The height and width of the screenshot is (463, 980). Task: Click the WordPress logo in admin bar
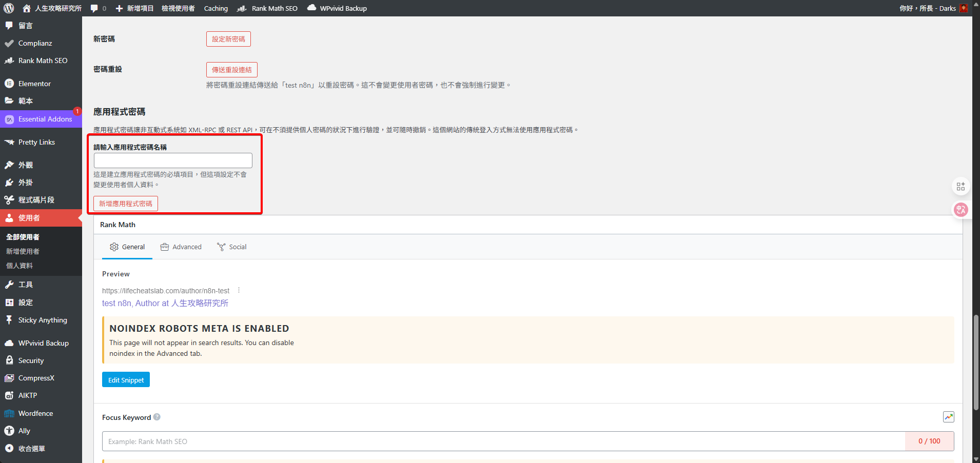(x=9, y=8)
